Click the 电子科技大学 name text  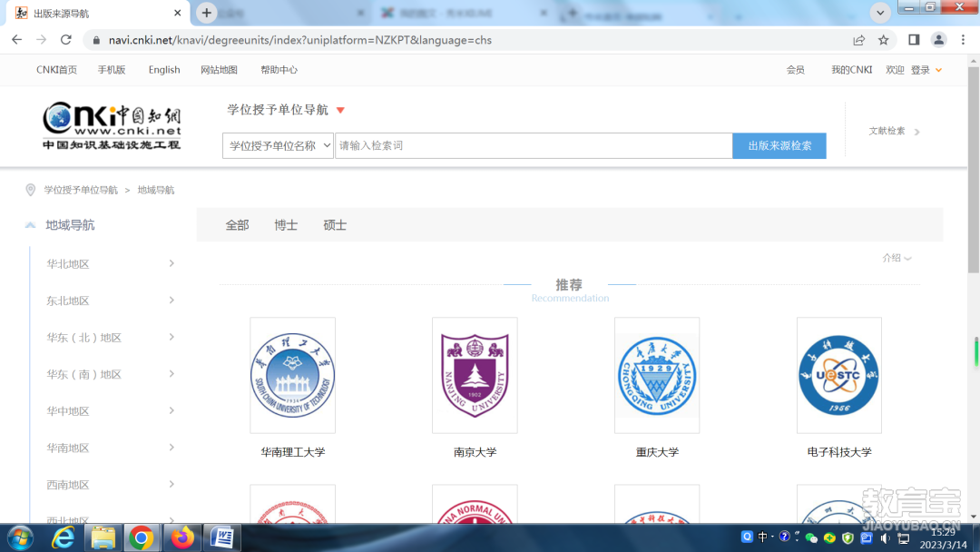click(x=839, y=452)
